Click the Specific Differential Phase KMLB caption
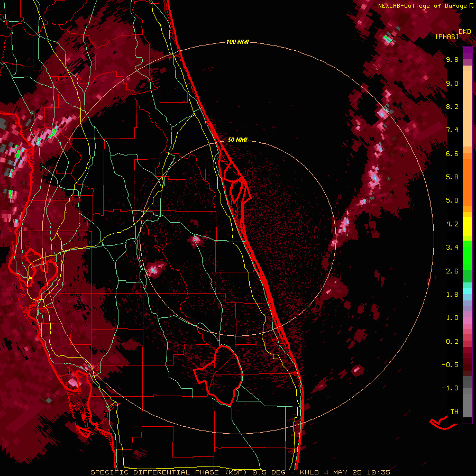Image resolution: width=476 pixels, height=476 pixels. tap(240, 472)
